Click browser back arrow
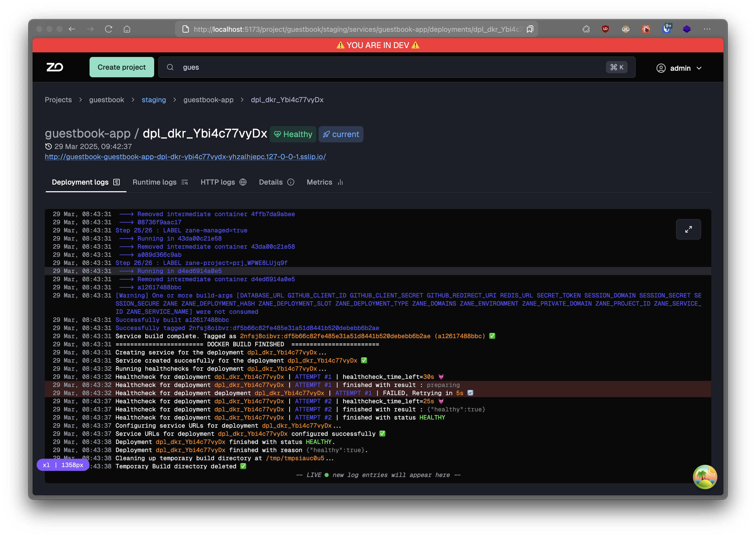The width and height of the screenshot is (756, 537). [72, 29]
